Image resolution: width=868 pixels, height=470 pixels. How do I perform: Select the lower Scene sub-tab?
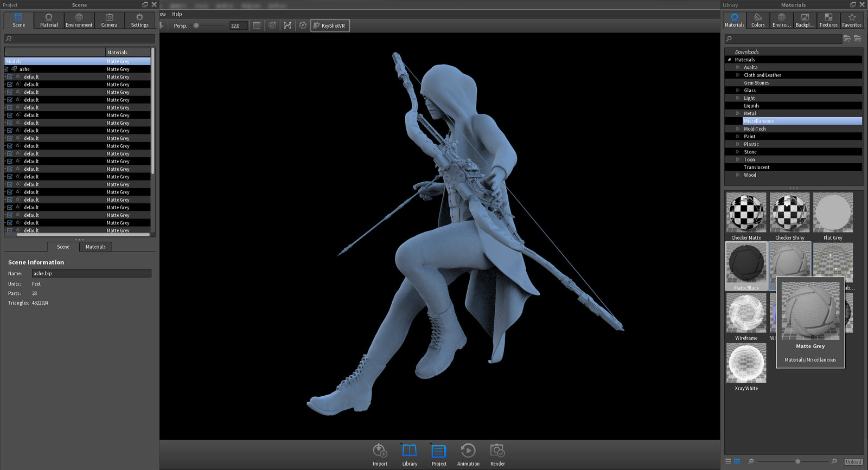pyautogui.click(x=63, y=247)
